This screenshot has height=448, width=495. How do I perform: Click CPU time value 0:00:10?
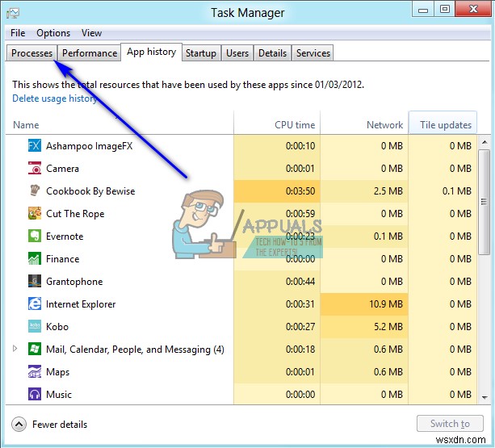300,146
